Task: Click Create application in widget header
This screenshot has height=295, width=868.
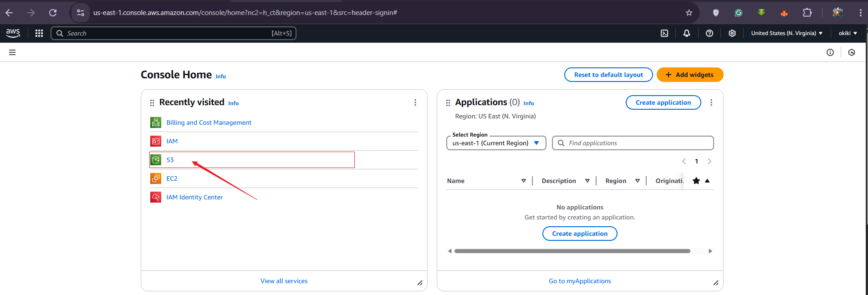Action: point(664,102)
